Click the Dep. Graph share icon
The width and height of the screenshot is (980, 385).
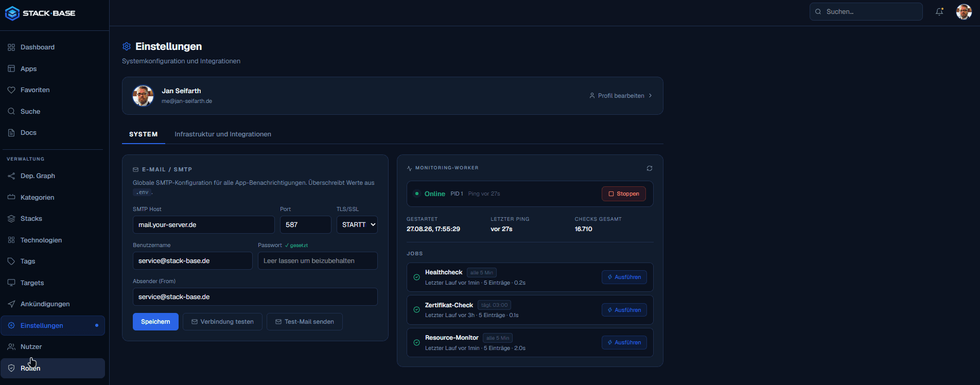coord(11,176)
